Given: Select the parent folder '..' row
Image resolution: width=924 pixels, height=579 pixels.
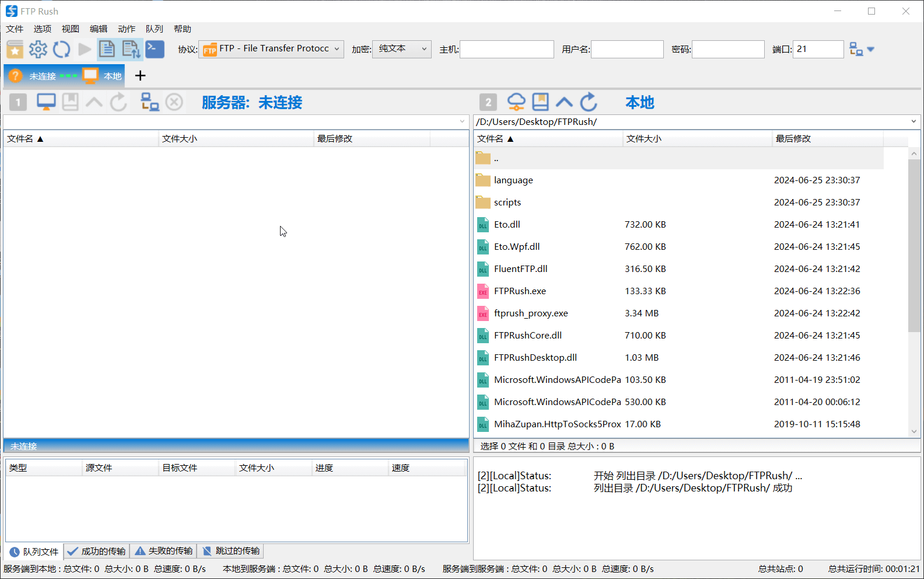Looking at the screenshot, I should (x=679, y=158).
